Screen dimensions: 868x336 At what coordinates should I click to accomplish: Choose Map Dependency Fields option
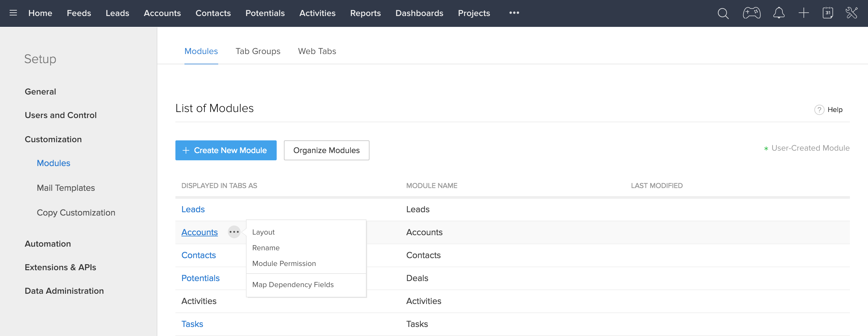(x=292, y=284)
